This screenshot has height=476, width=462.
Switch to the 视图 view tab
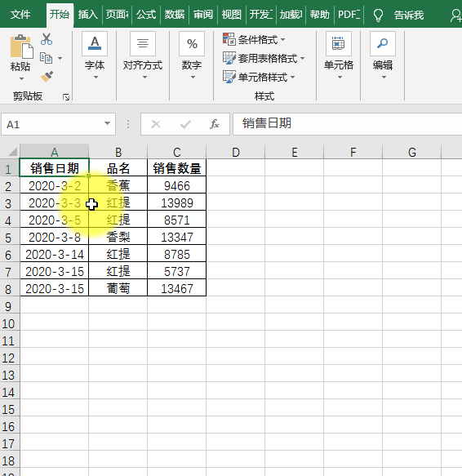point(231,15)
